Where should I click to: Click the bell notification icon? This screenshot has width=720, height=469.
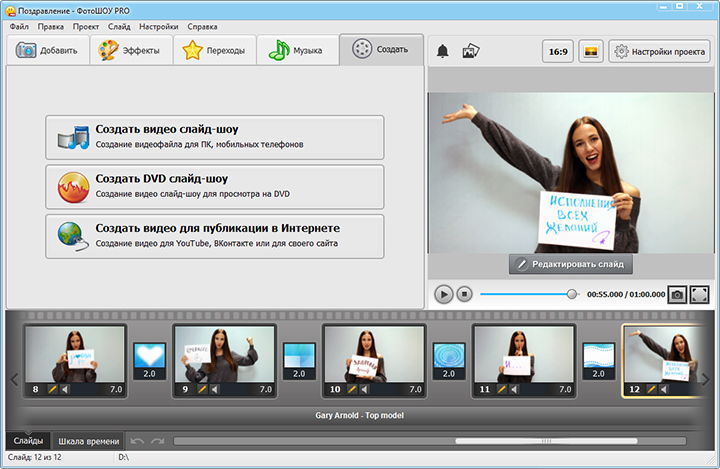pos(442,51)
